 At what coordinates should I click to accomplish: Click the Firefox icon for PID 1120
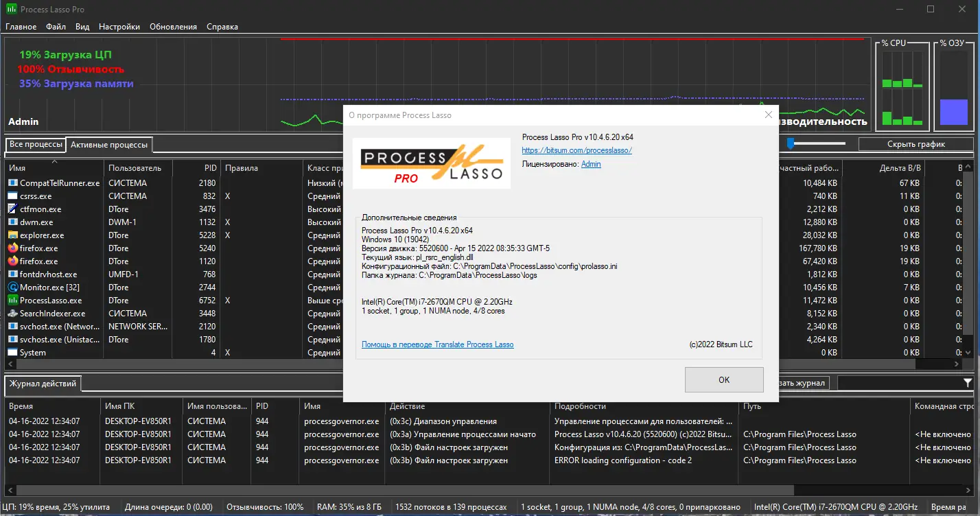click(13, 261)
